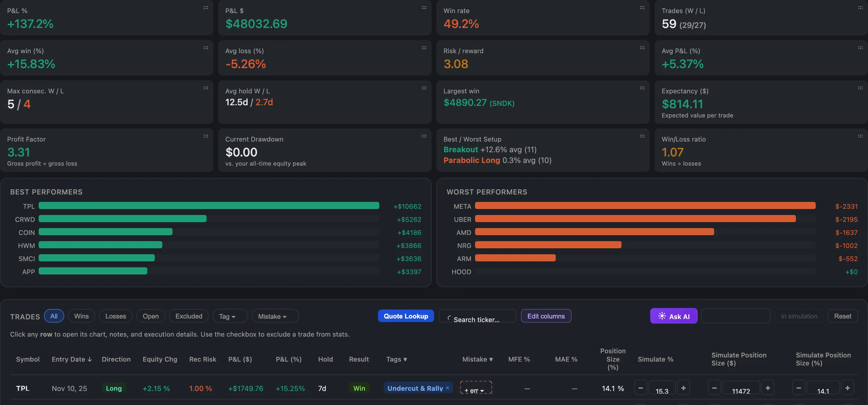The height and width of the screenshot is (405, 868).
Task: Click the COIN best performer bar
Action: point(106,232)
